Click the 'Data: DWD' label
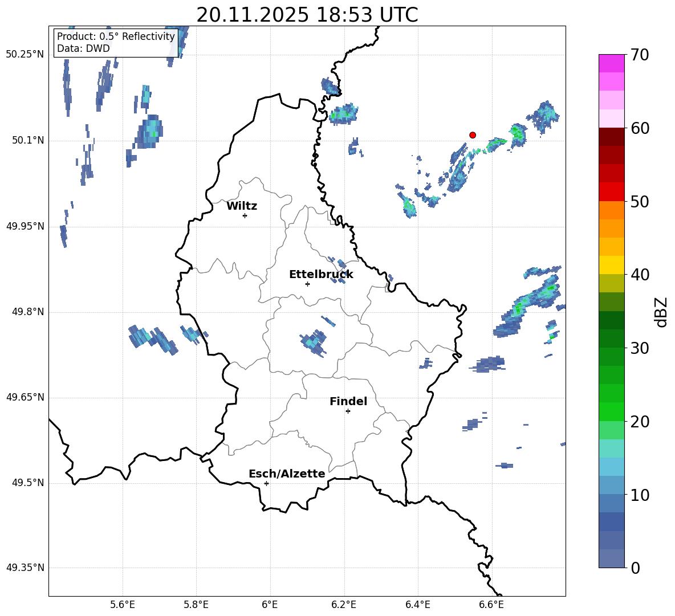675x616 pixels. 83,48
